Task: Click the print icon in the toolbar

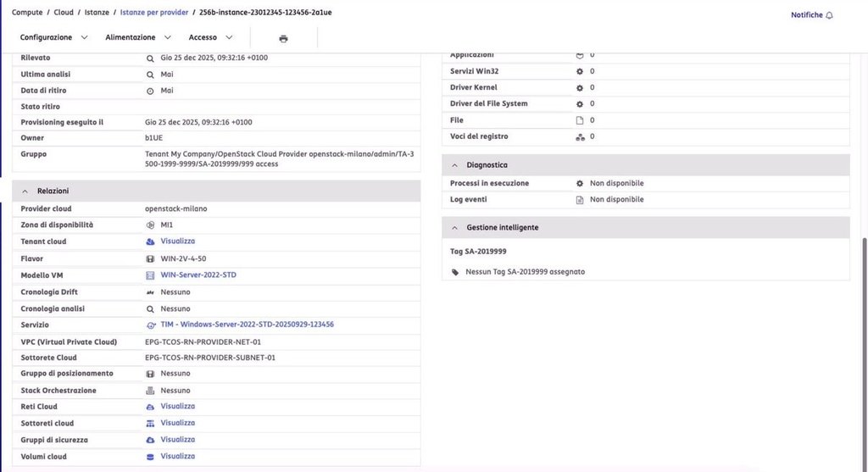Action: click(283, 38)
